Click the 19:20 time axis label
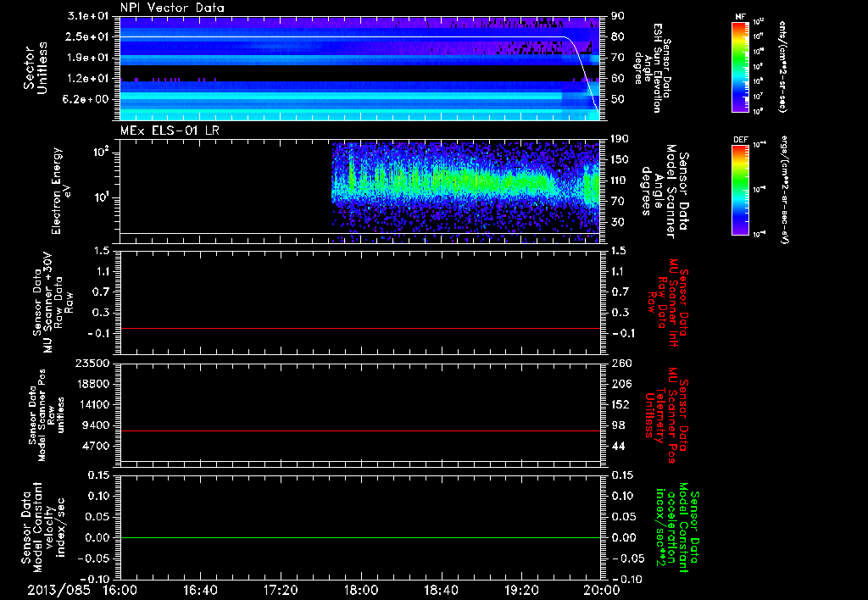 click(521, 590)
